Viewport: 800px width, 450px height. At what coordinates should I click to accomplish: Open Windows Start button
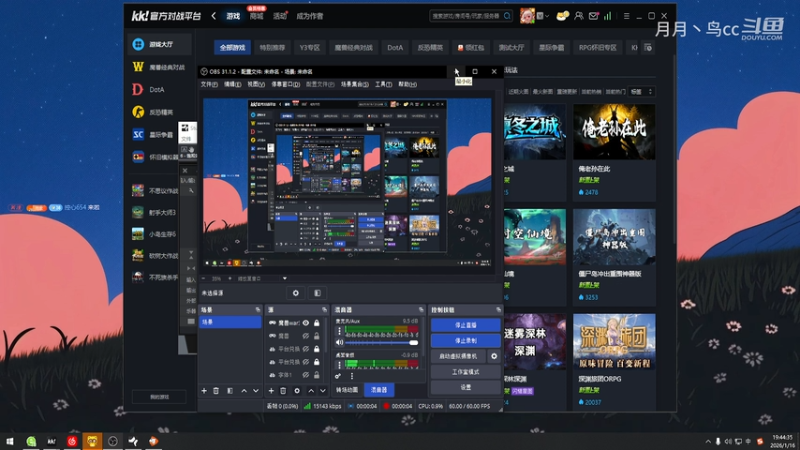10,441
